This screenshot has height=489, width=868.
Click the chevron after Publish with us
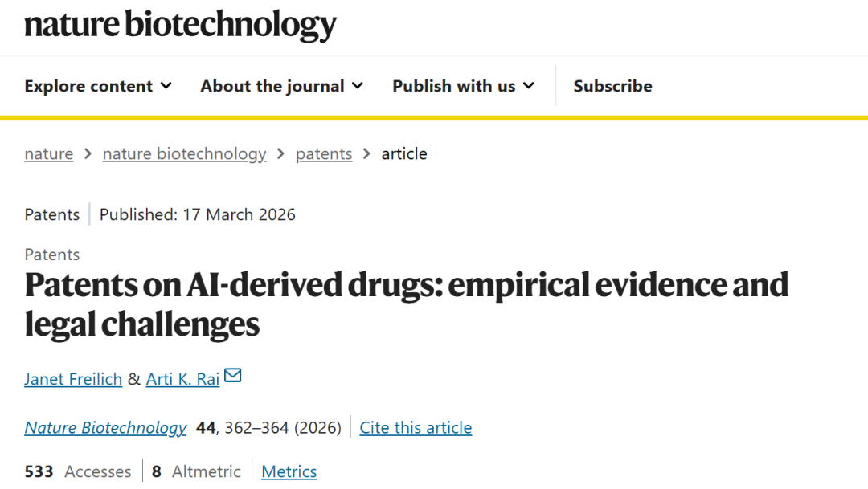529,85
